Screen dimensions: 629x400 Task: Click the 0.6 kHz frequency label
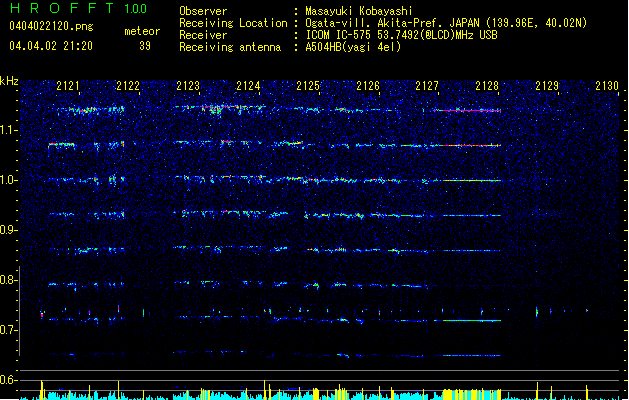click(9, 380)
